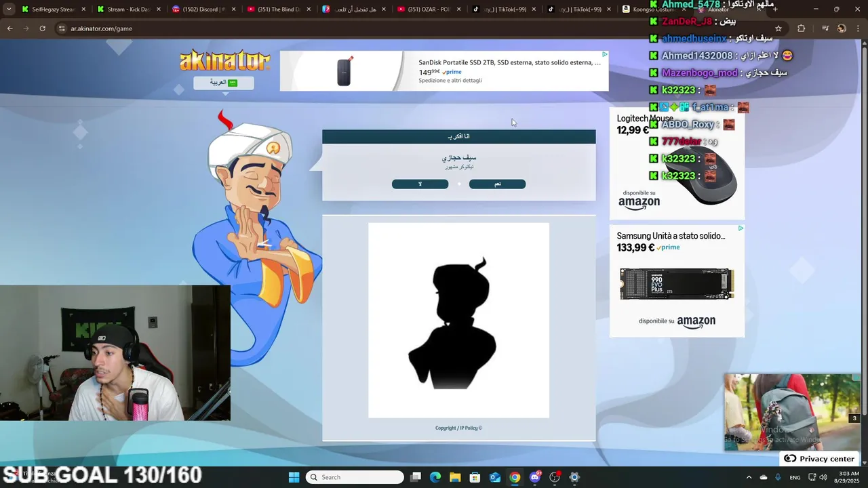Screen dimensions: 868x488
Task: Switch to the SeifHegazy Stream tab
Action: [x=54, y=9]
